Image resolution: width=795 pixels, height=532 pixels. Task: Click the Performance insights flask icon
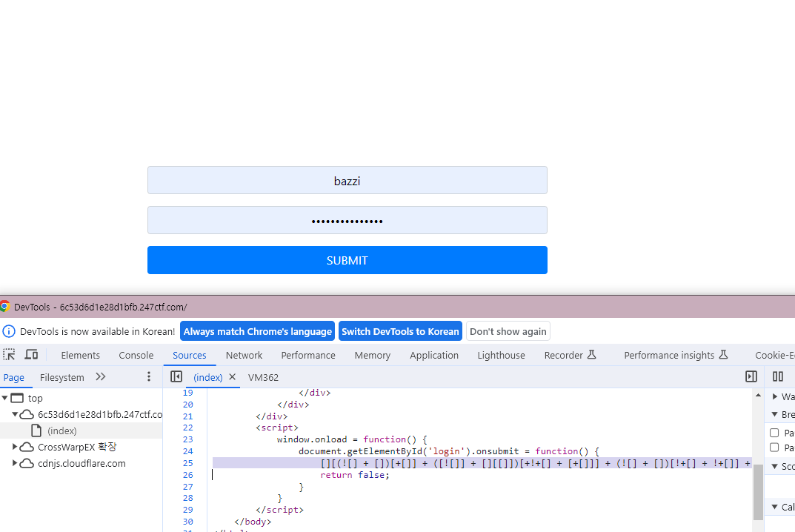[x=724, y=354]
